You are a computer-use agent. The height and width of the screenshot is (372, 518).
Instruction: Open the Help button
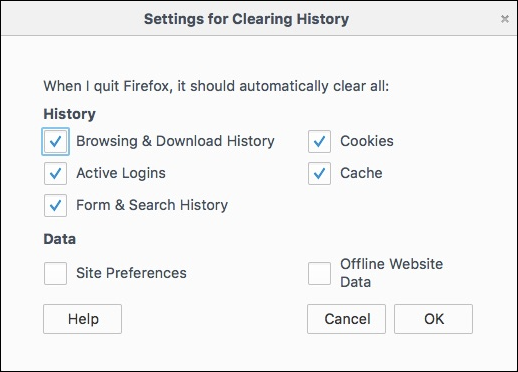(82, 319)
